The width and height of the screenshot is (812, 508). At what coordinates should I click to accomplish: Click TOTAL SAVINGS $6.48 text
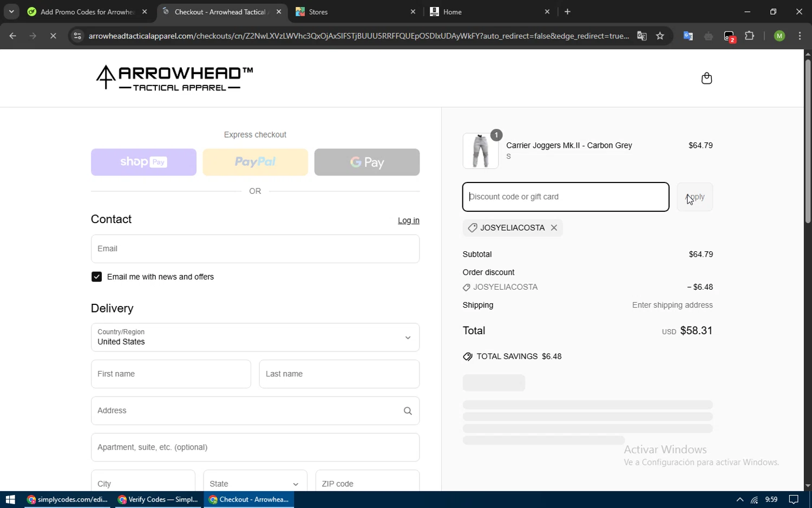click(x=519, y=356)
